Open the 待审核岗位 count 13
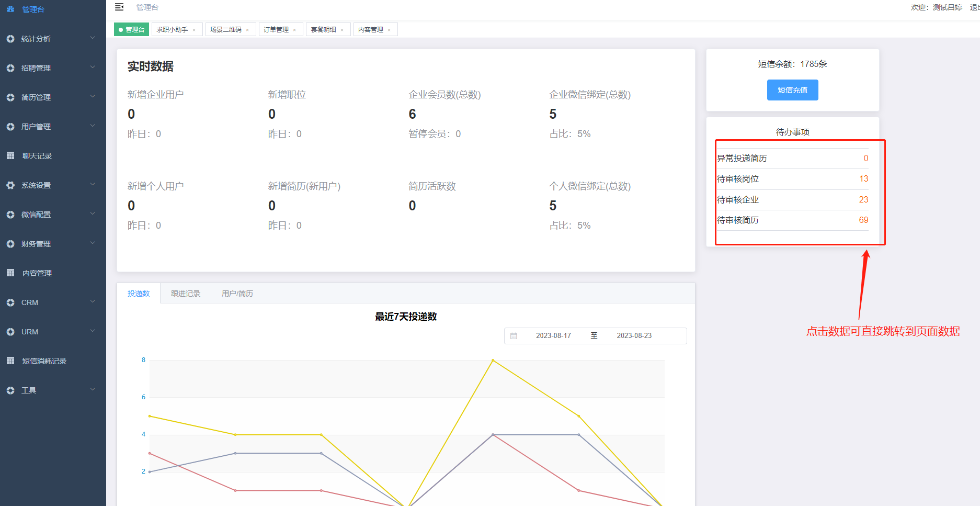 click(x=864, y=179)
